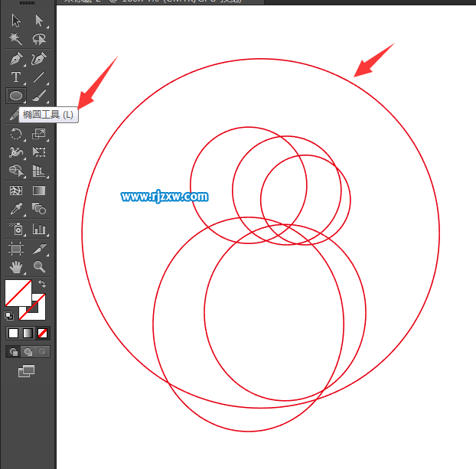Activate the Eyedropper tool
The image size is (476, 469).
(x=16, y=209)
